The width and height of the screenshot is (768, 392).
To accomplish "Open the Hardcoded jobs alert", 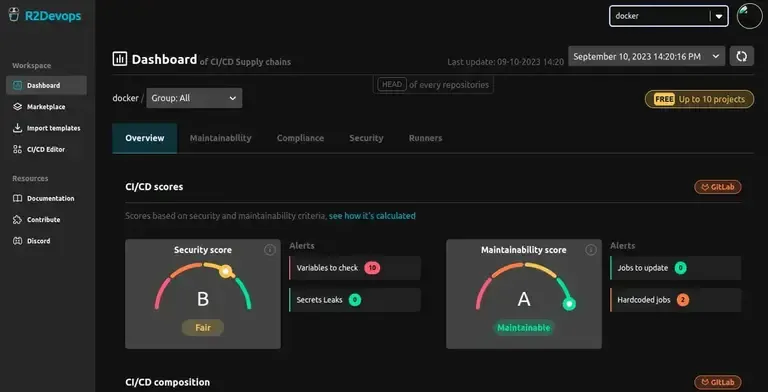I will tap(676, 300).
